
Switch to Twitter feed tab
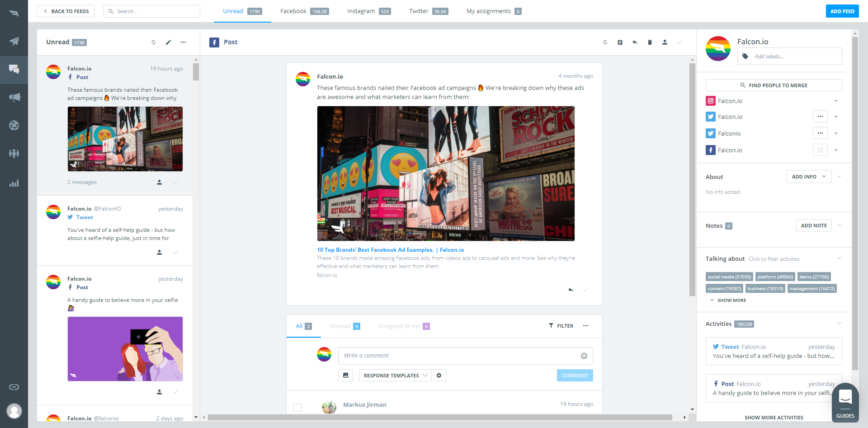(429, 11)
